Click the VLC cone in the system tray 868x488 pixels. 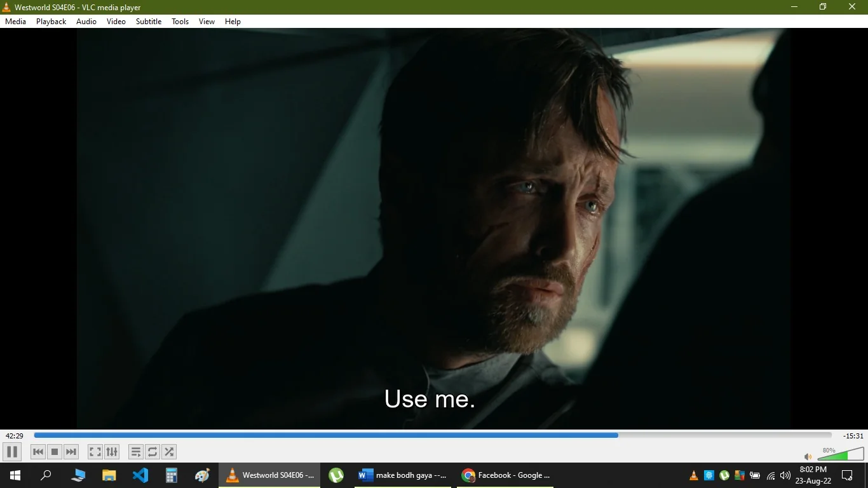pos(694,475)
